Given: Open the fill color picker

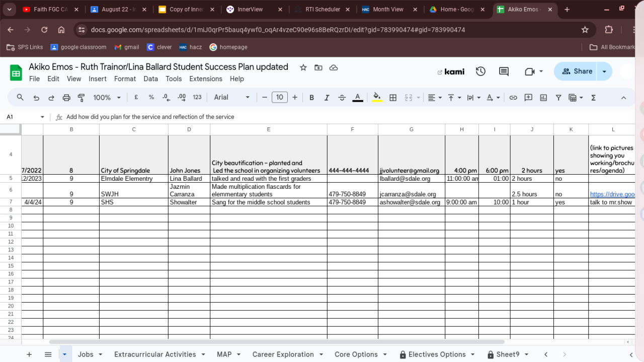Looking at the screenshot, I should tap(377, 98).
